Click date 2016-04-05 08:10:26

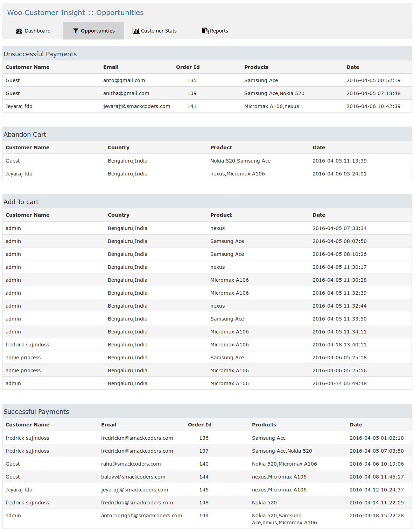coord(339,254)
